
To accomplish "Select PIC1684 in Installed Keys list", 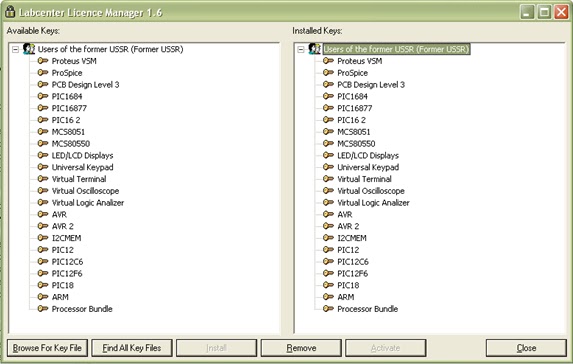I will [x=352, y=96].
